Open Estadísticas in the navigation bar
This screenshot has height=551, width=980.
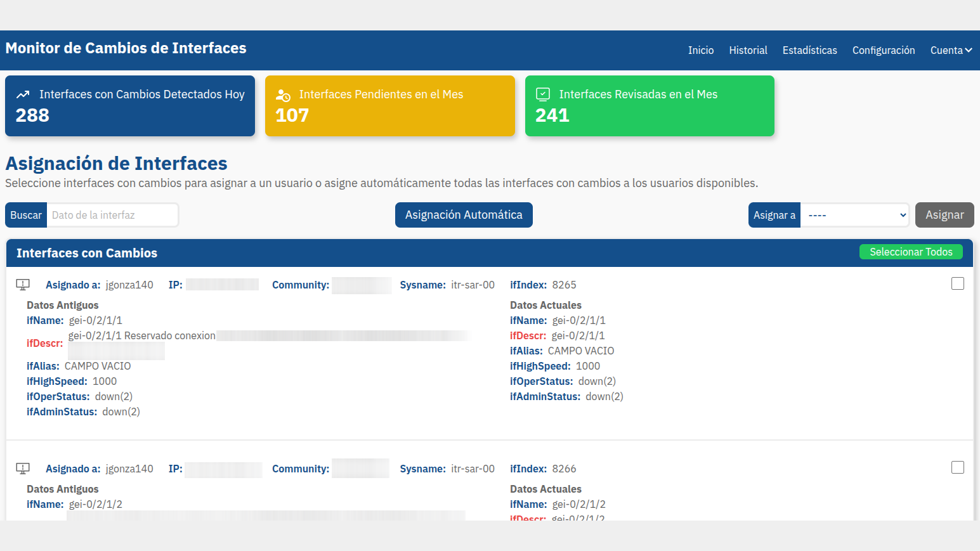click(809, 50)
